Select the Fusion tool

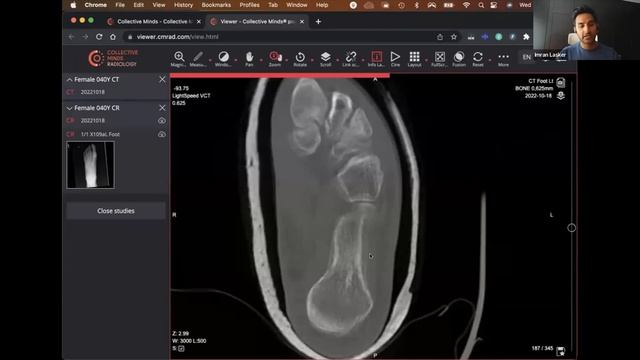tap(459, 58)
